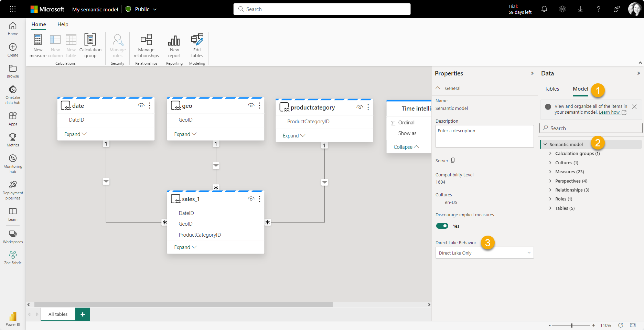
Task: Open the Public sensitivity dropdown
Action: 142,9
